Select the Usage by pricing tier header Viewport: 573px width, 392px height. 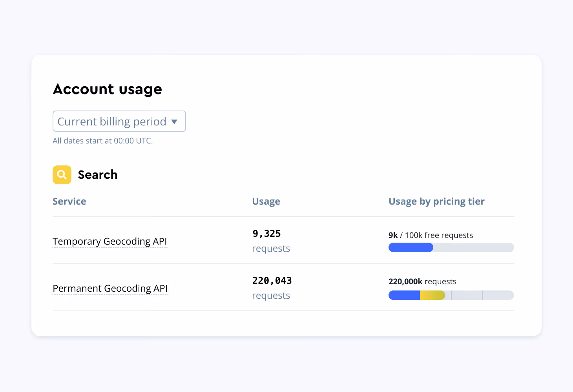436,201
